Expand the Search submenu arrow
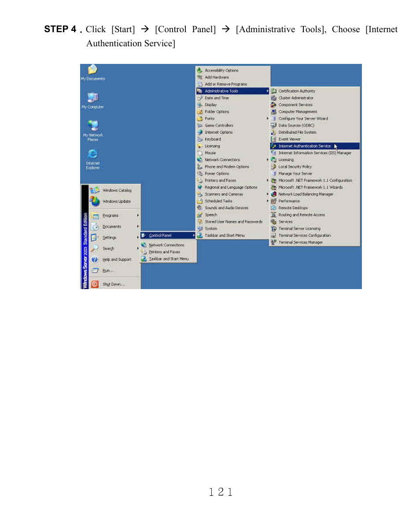The height and width of the screenshot is (509, 420). tap(138, 249)
